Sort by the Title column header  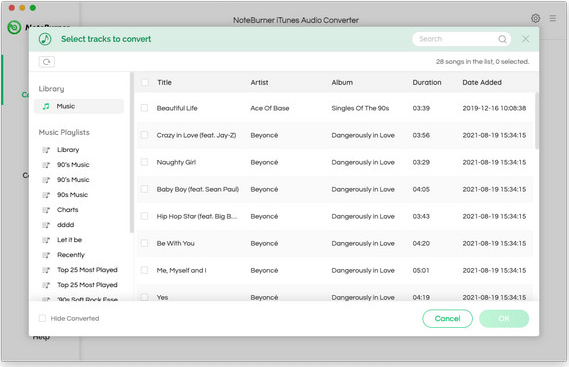coord(164,82)
